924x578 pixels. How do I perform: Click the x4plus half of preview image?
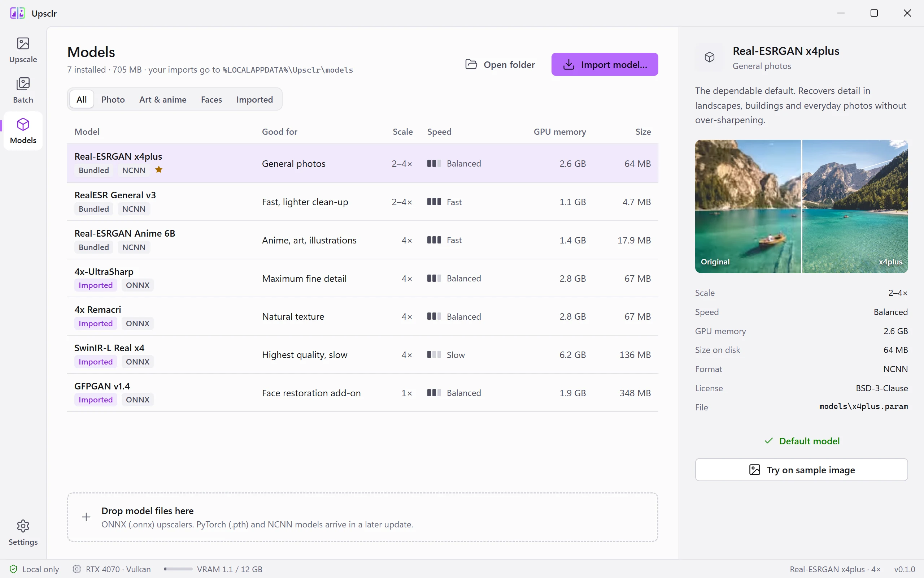click(x=855, y=206)
